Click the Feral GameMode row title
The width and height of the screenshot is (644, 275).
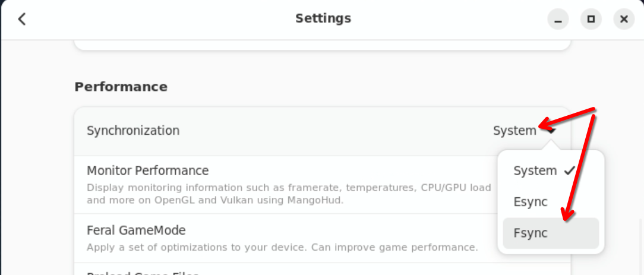136,230
